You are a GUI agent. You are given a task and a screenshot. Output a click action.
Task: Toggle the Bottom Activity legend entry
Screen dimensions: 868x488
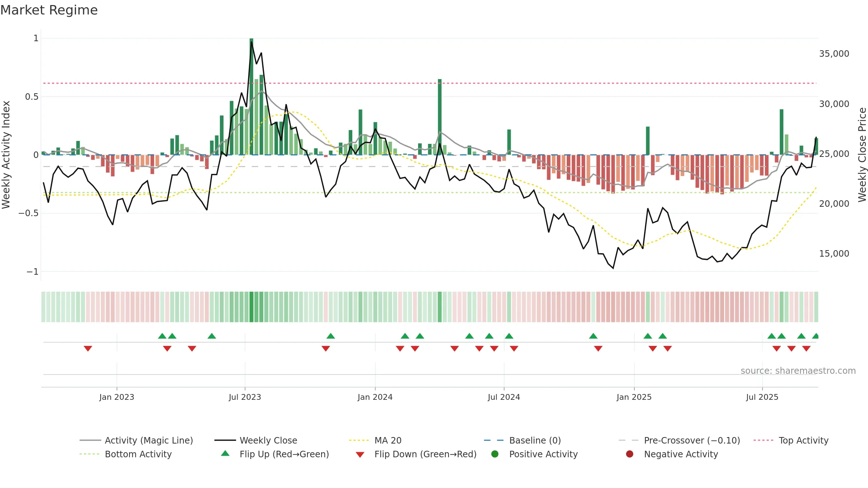[125, 454]
